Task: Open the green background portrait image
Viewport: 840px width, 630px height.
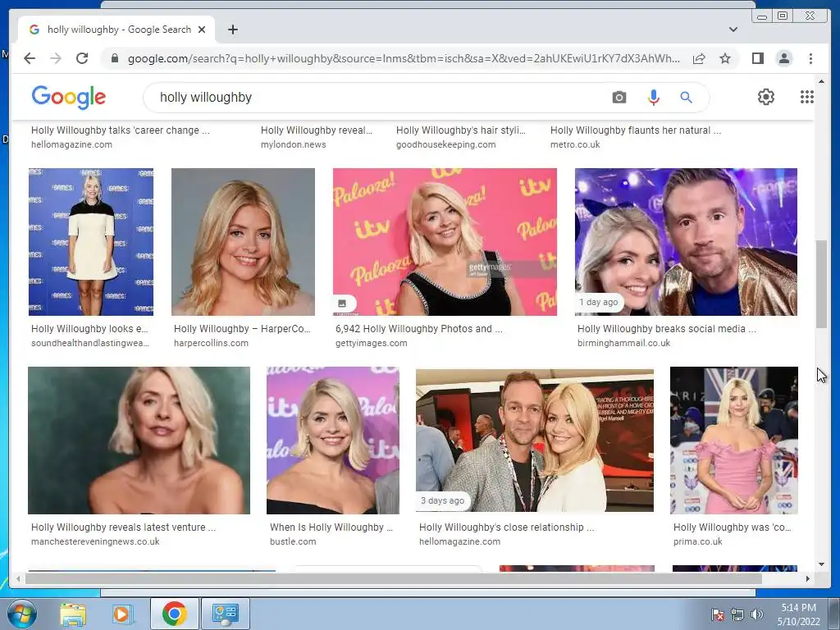Action: tap(139, 441)
